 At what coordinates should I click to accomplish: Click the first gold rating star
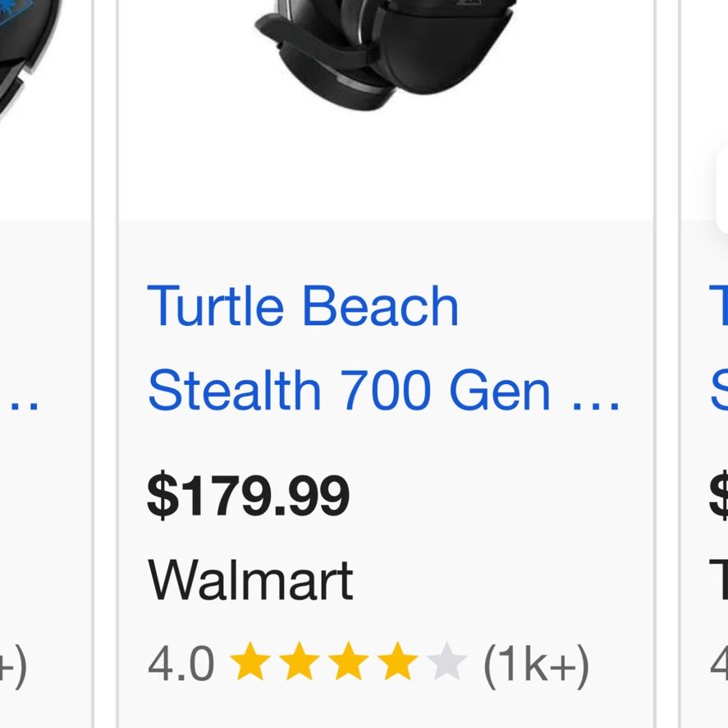tap(250, 662)
